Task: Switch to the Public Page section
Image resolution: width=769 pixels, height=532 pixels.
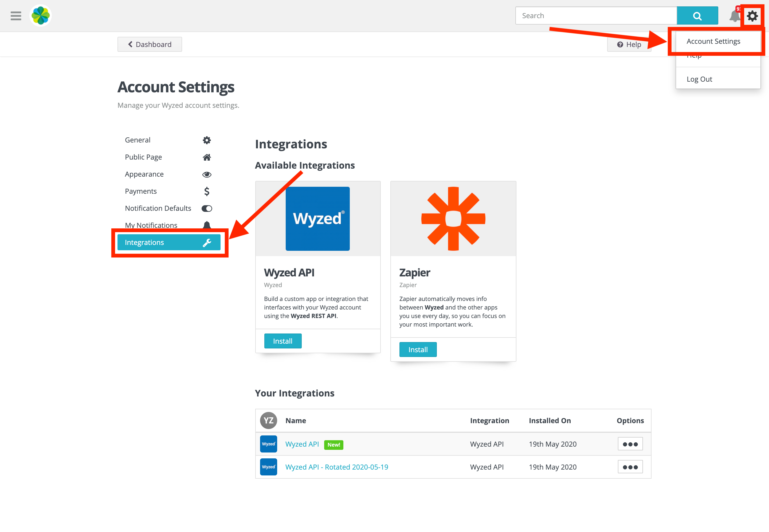Action: (x=143, y=157)
